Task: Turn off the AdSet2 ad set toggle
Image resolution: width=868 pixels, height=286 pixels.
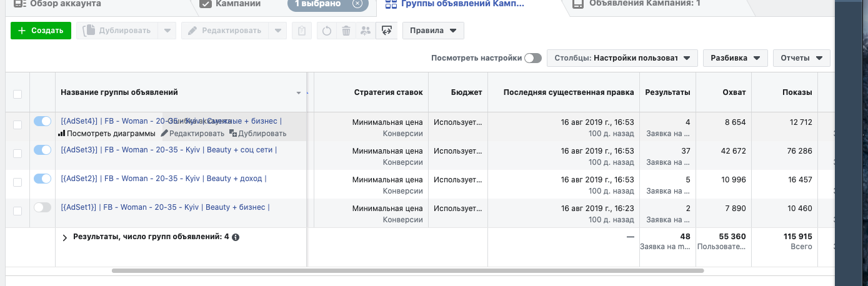Action: [42, 179]
